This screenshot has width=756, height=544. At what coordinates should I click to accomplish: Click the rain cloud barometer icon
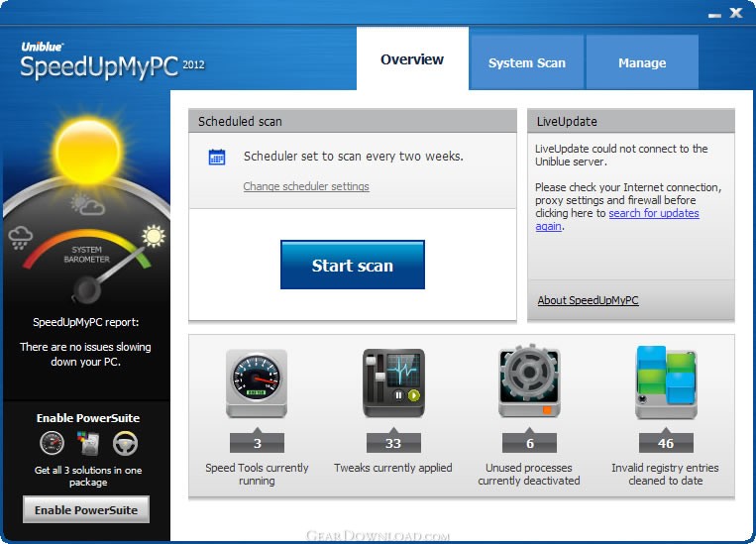coord(20,238)
